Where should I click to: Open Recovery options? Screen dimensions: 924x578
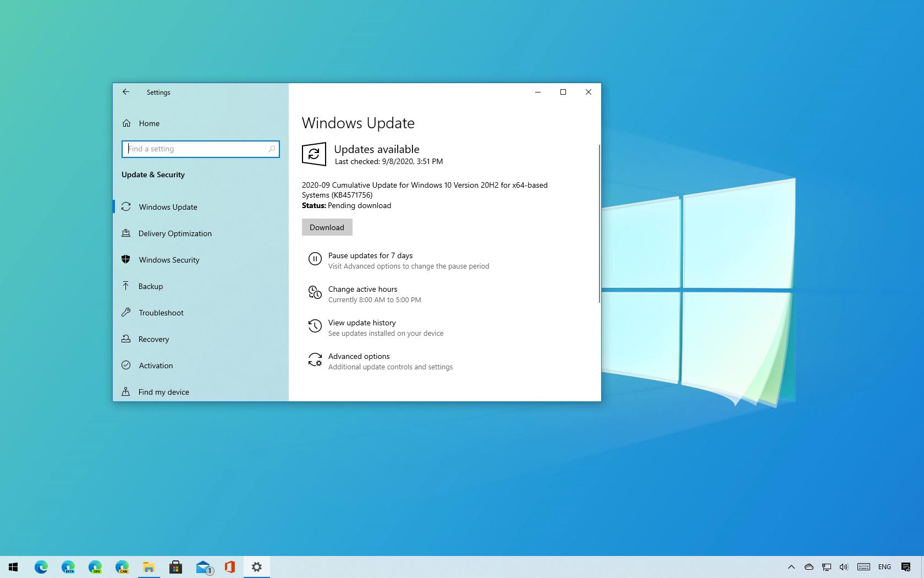pyautogui.click(x=153, y=339)
